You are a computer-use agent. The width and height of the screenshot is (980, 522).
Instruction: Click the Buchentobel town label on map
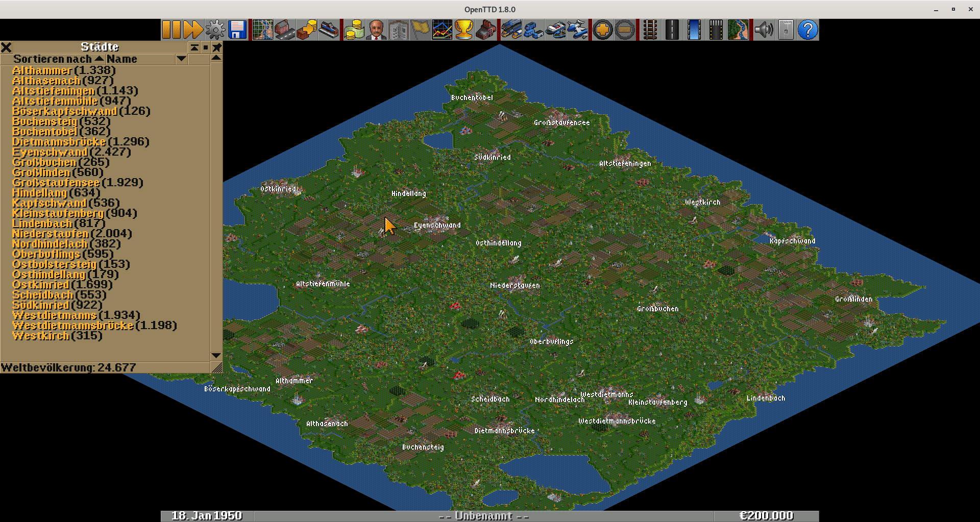click(x=472, y=97)
